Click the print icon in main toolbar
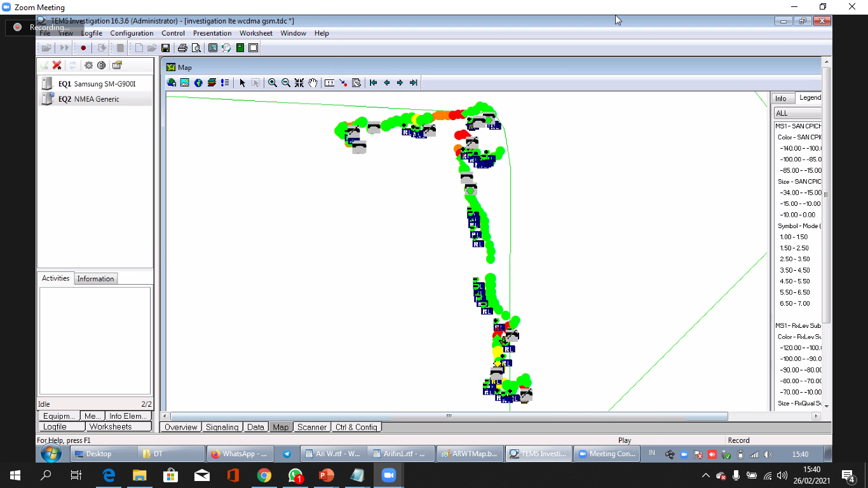The height and width of the screenshot is (488, 868). click(182, 48)
